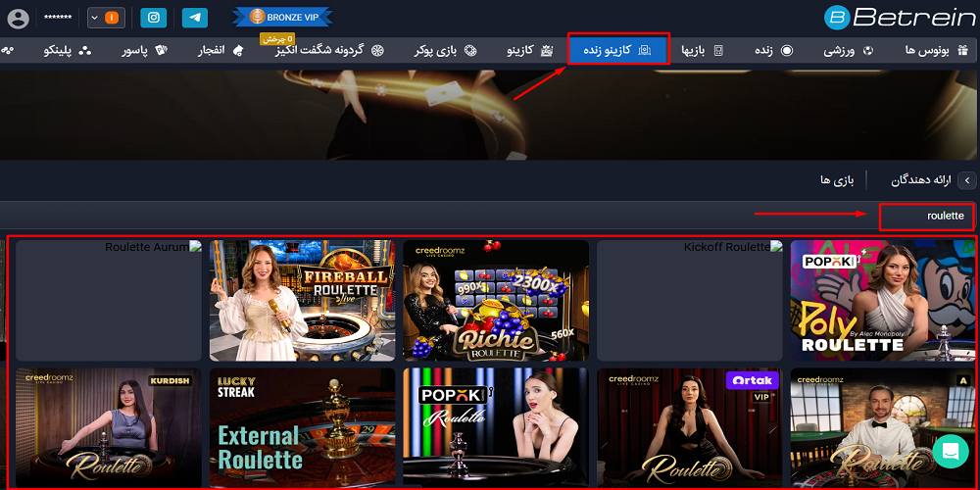Open the Instagram page icon

pos(153,17)
